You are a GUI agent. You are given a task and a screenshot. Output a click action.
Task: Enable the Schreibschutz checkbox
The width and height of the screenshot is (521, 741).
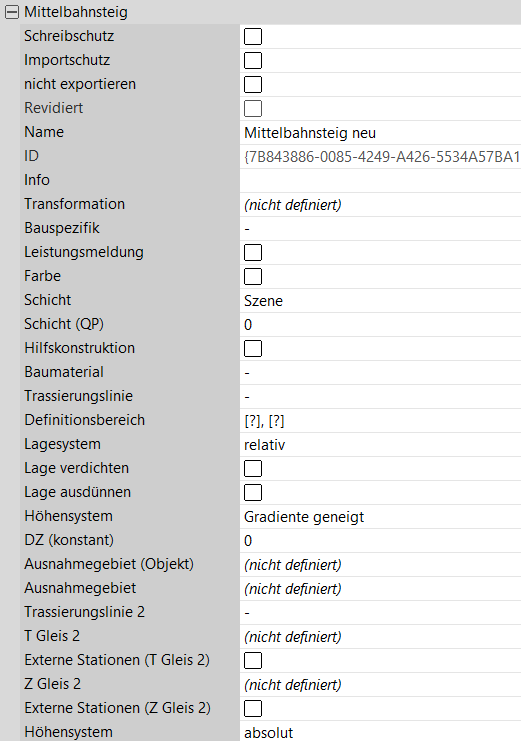pos(253,36)
